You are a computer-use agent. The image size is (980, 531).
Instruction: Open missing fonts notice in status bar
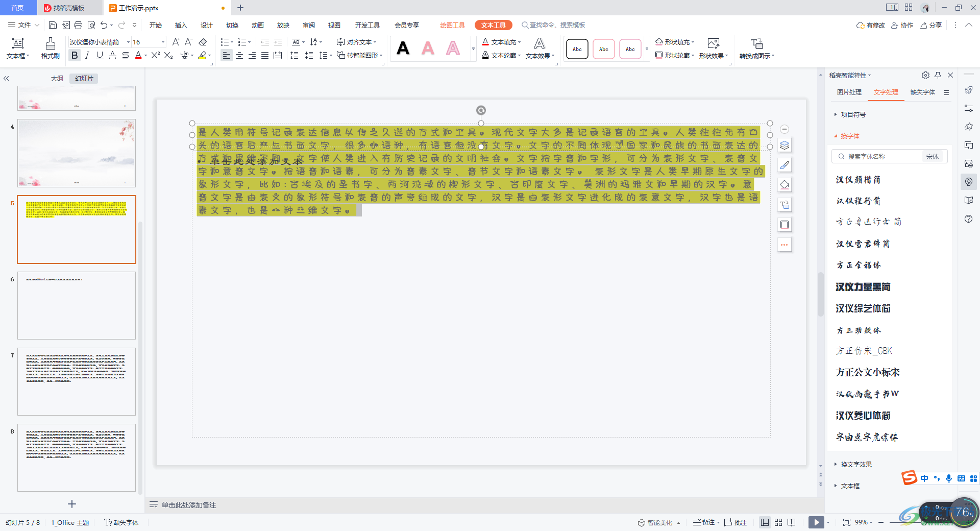pyautogui.click(x=121, y=522)
